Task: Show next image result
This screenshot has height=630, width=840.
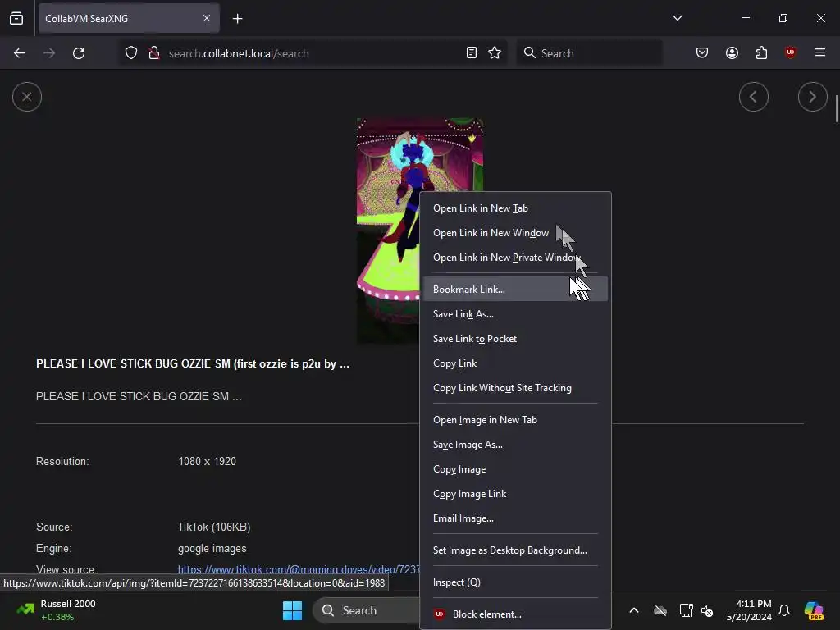Action: (x=813, y=97)
